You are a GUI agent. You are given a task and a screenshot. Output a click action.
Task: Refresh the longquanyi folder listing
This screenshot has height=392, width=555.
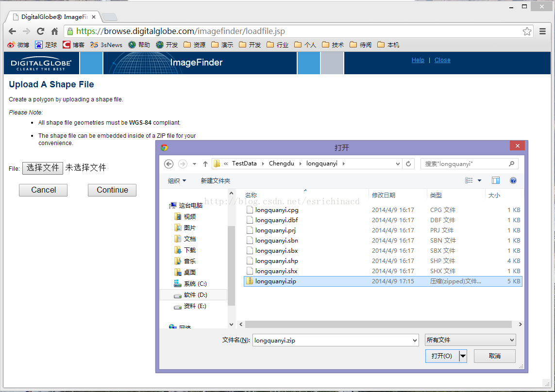click(408, 164)
